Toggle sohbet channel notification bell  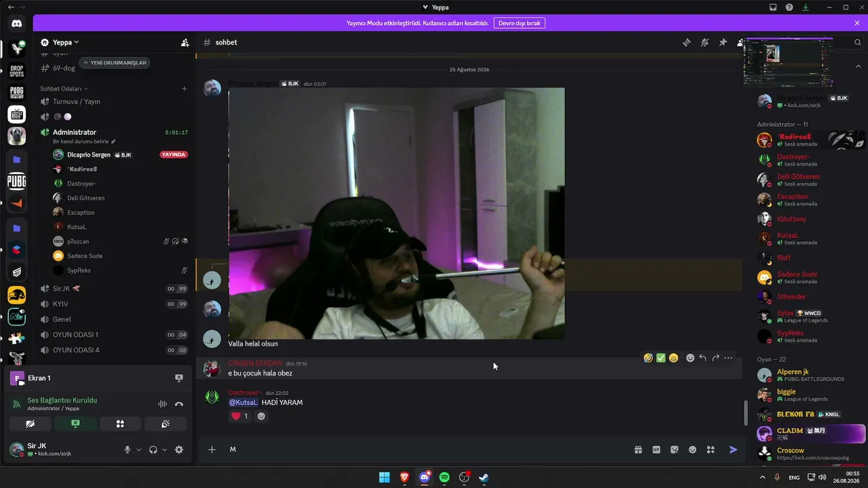tap(705, 42)
